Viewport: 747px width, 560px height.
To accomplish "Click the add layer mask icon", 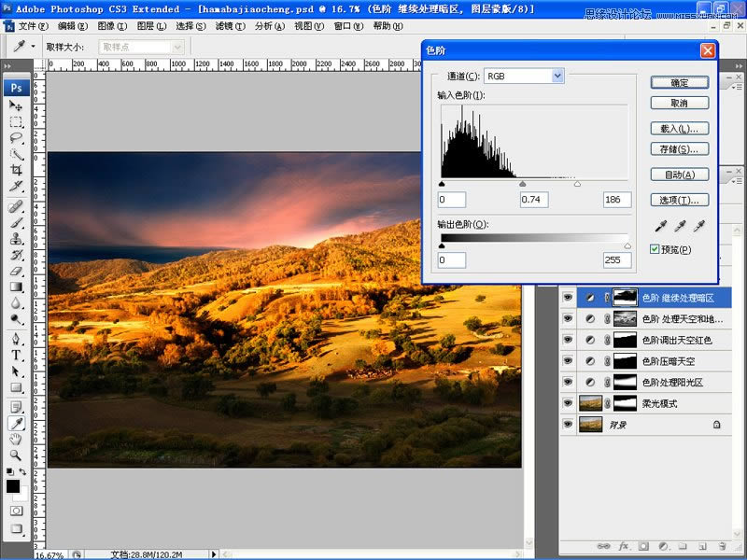I will (643, 546).
